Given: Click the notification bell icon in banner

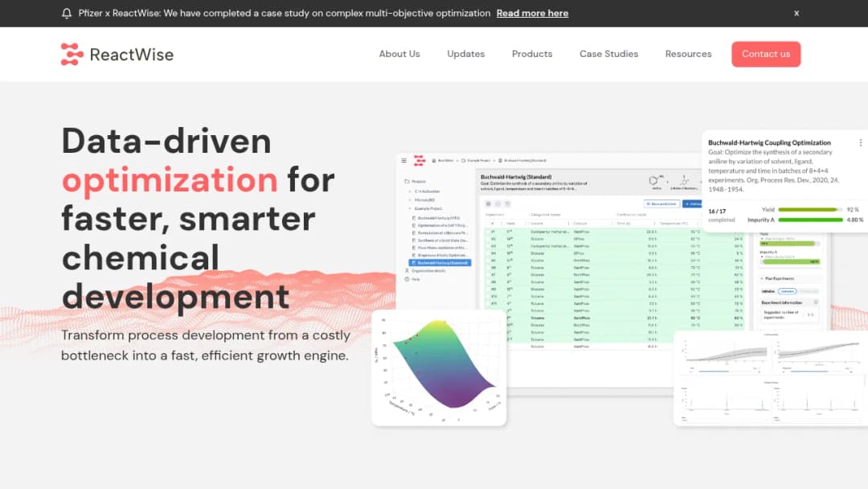Looking at the screenshot, I should (67, 14).
